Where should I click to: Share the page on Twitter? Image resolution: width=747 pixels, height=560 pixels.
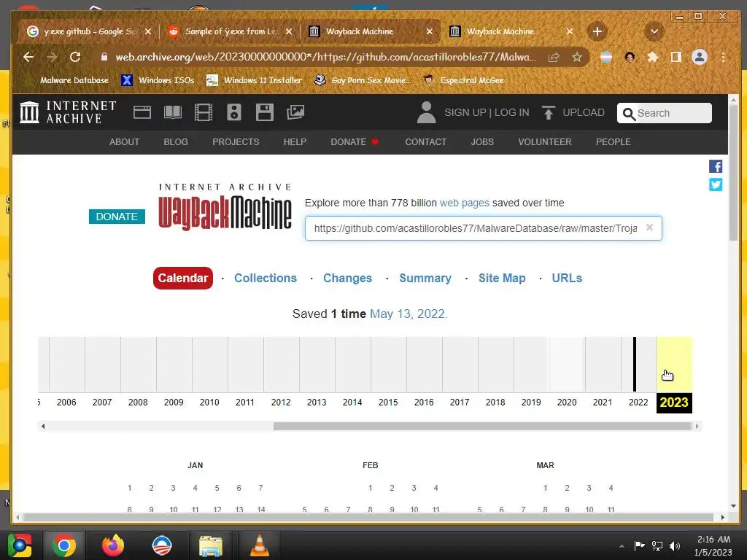[716, 184]
